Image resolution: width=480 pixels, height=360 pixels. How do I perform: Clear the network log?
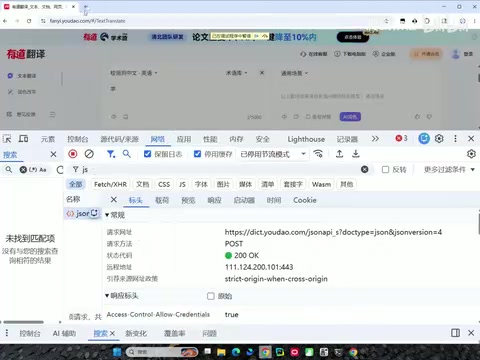click(89, 154)
